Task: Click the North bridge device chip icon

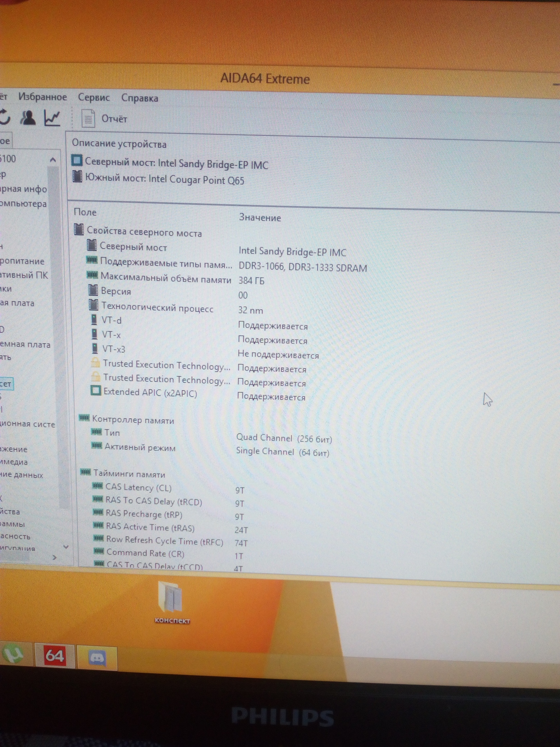Action: point(77,160)
